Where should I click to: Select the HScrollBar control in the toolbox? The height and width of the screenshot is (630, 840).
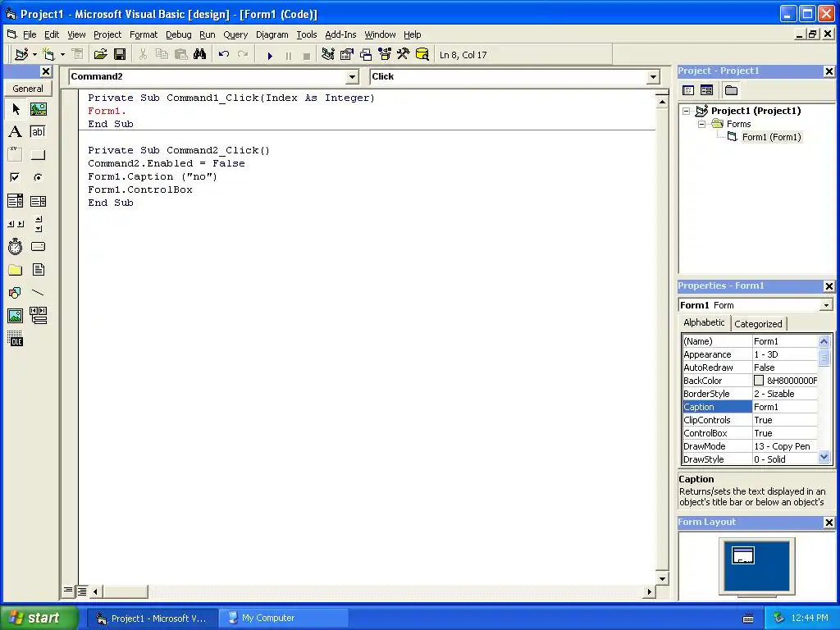16,223
